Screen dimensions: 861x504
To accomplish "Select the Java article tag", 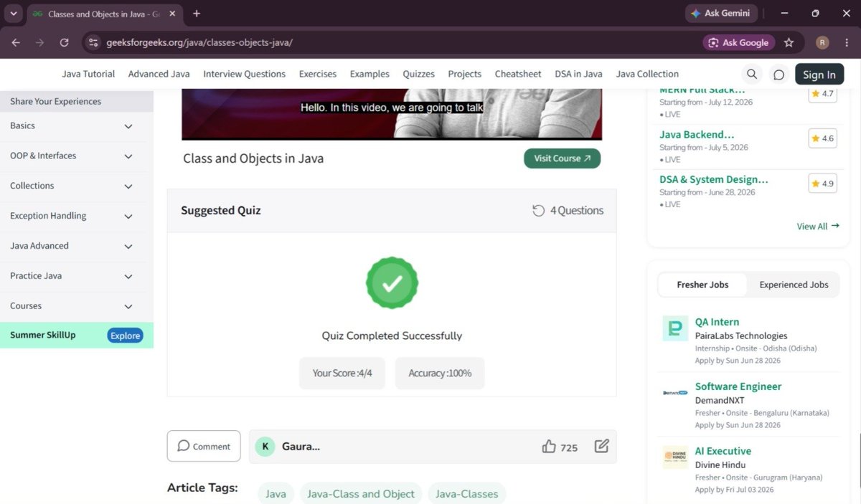I will (276, 494).
